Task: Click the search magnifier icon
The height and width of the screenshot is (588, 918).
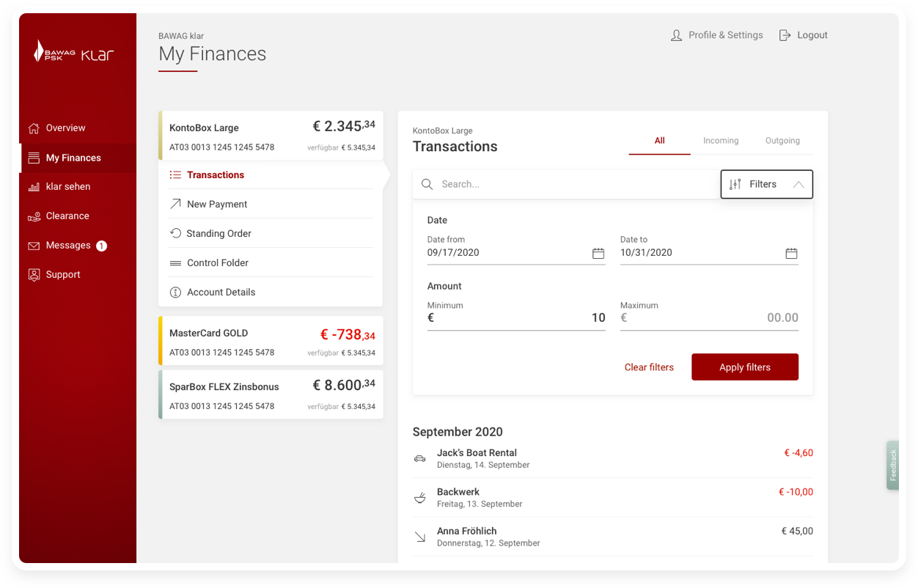Action: [427, 184]
